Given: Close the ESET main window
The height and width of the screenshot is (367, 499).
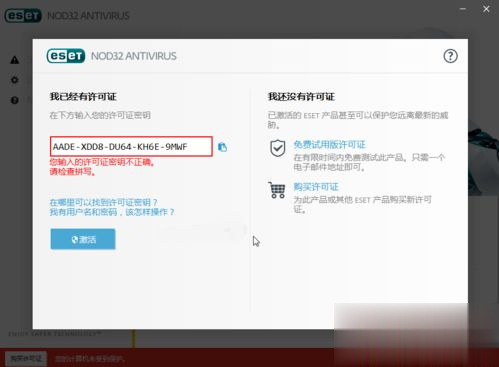Looking at the screenshot, I should pos(486,9).
